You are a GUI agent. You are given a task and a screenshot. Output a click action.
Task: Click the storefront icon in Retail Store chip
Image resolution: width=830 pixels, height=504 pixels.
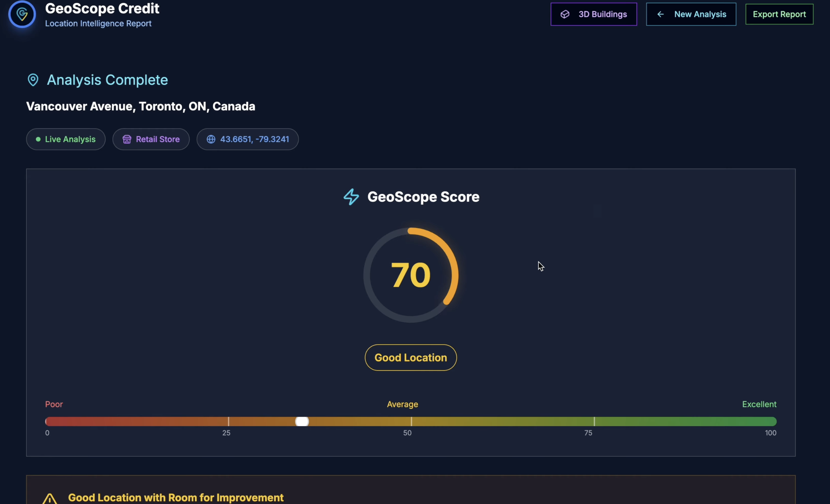click(127, 139)
